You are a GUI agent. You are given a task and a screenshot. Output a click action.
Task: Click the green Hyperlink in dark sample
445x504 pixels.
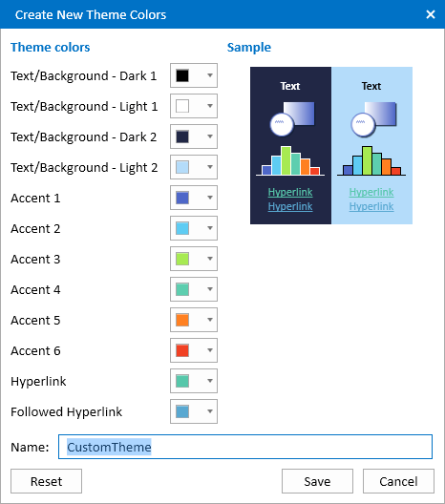click(x=290, y=192)
